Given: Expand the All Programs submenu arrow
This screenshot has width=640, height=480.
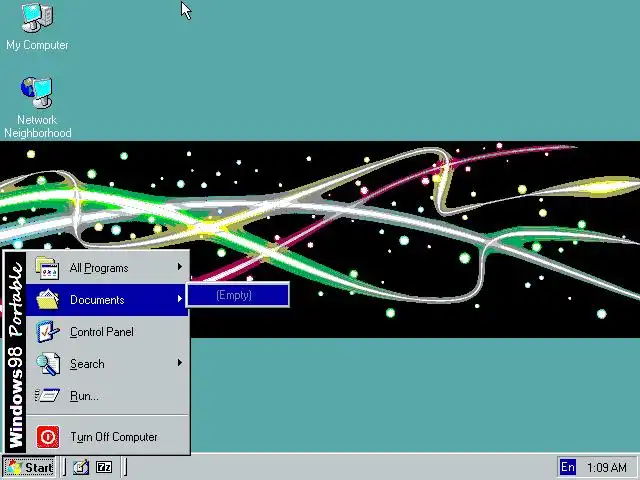Looking at the screenshot, I should pos(180,267).
